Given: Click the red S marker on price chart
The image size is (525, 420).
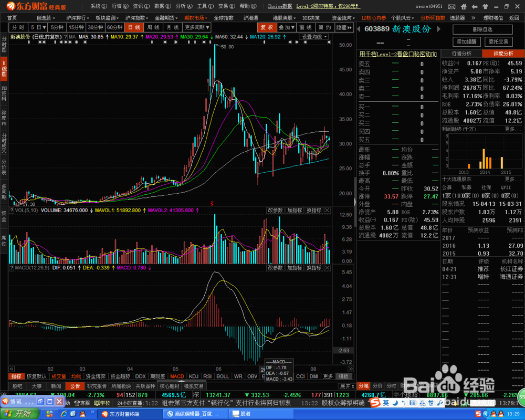Looking at the screenshot, I should coord(212,203).
